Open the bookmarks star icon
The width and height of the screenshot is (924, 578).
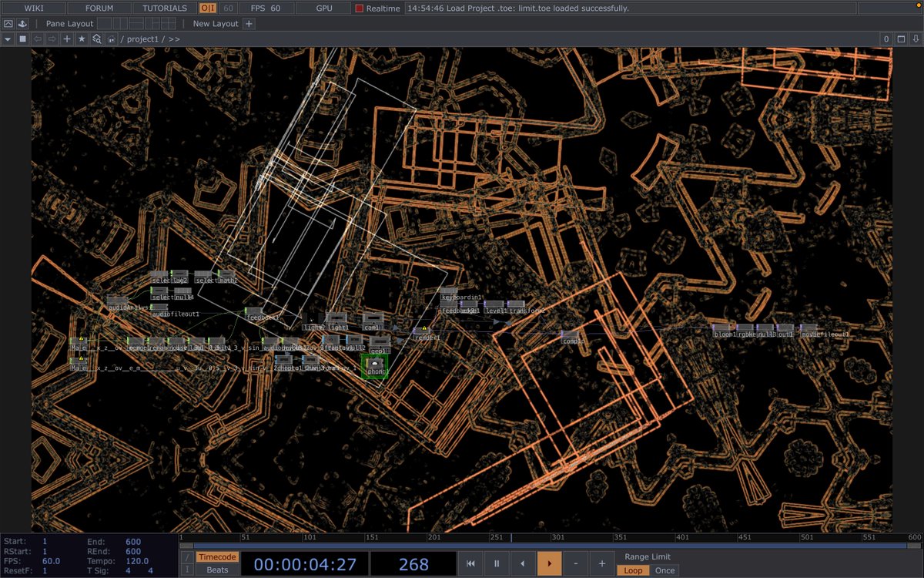coord(82,39)
